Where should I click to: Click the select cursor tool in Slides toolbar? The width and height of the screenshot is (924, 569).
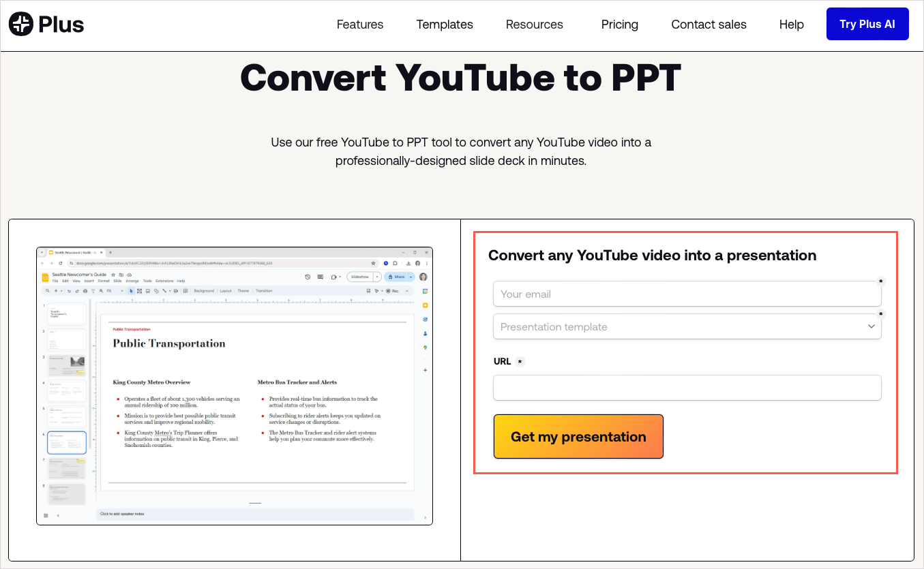point(131,291)
